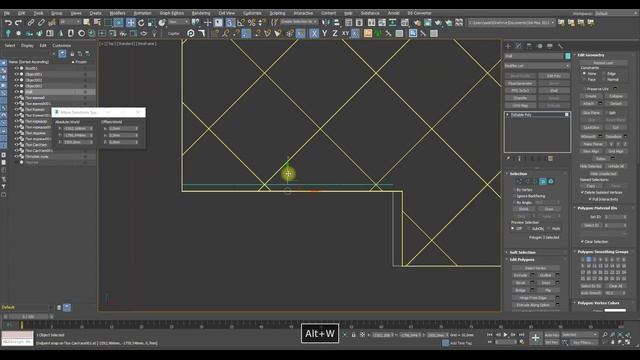Viewport: 640px width, 360px height.
Task: Click the Auto Smooth button
Action: (591, 293)
